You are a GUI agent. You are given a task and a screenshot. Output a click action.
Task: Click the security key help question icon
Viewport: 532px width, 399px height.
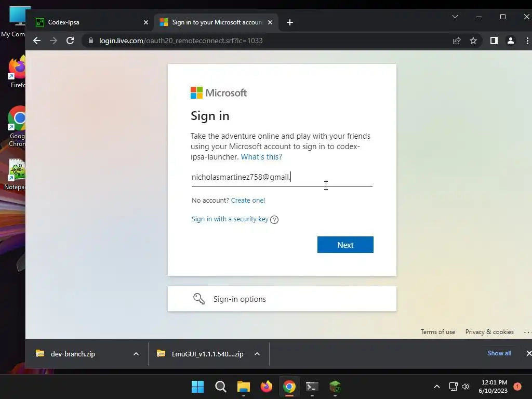(274, 220)
